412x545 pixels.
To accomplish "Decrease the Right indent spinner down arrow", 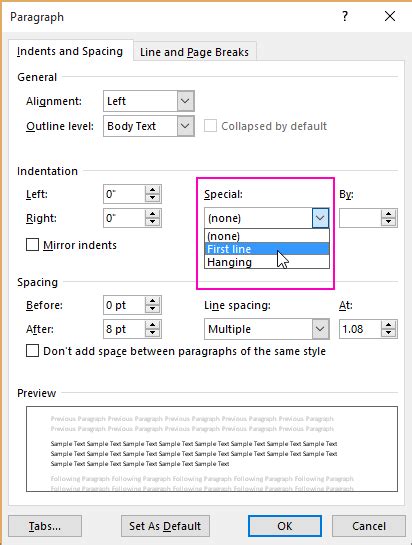I will (x=152, y=222).
